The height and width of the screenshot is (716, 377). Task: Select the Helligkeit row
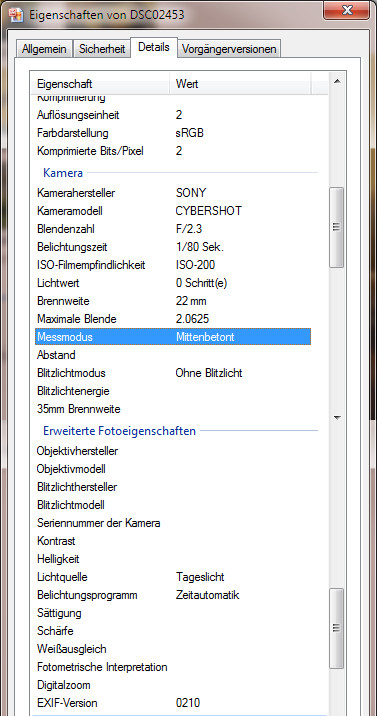173,559
